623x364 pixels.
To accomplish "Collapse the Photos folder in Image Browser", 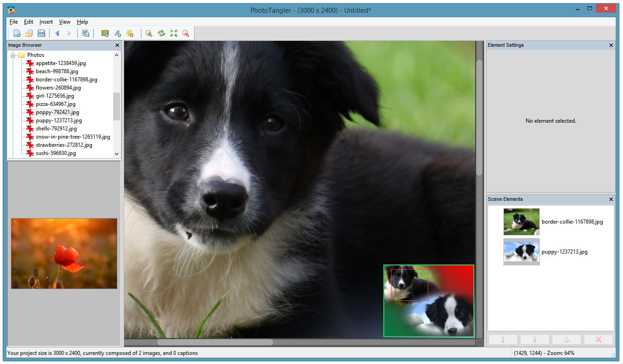I will click(12, 55).
